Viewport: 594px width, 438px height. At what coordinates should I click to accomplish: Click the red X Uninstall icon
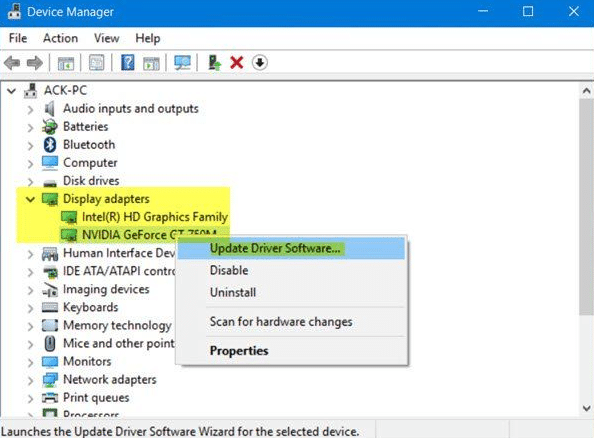[x=237, y=63]
